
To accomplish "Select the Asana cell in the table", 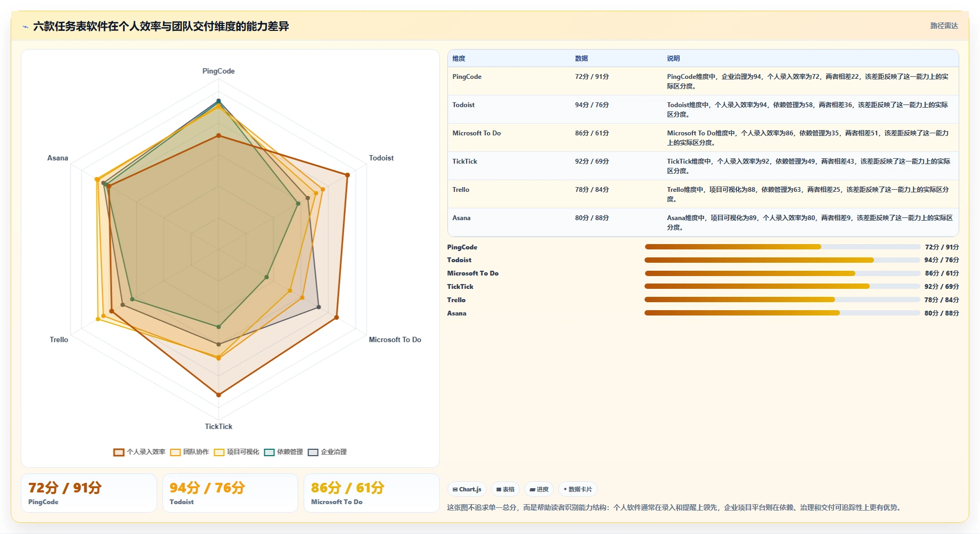I will click(x=461, y=218).
